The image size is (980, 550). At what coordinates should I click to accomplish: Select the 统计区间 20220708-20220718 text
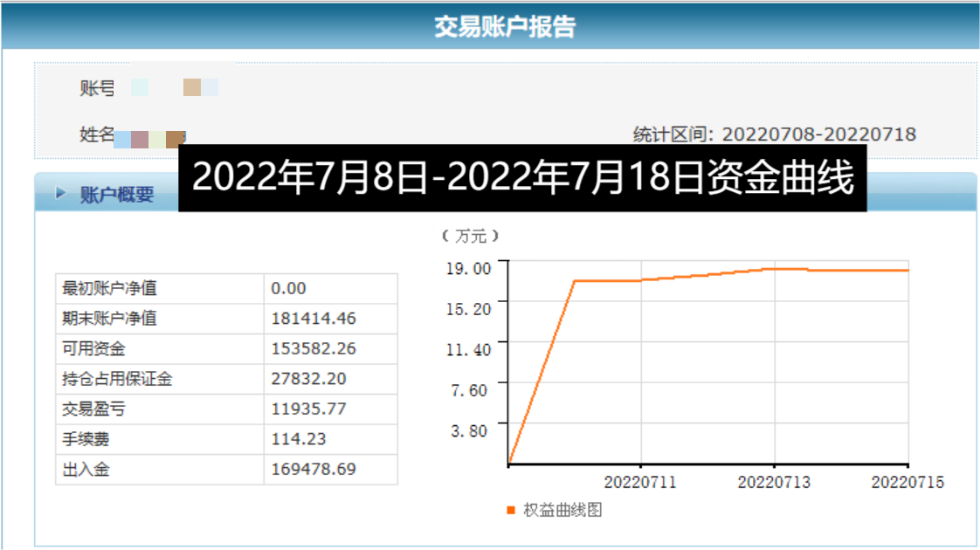[x=775, y=134]
